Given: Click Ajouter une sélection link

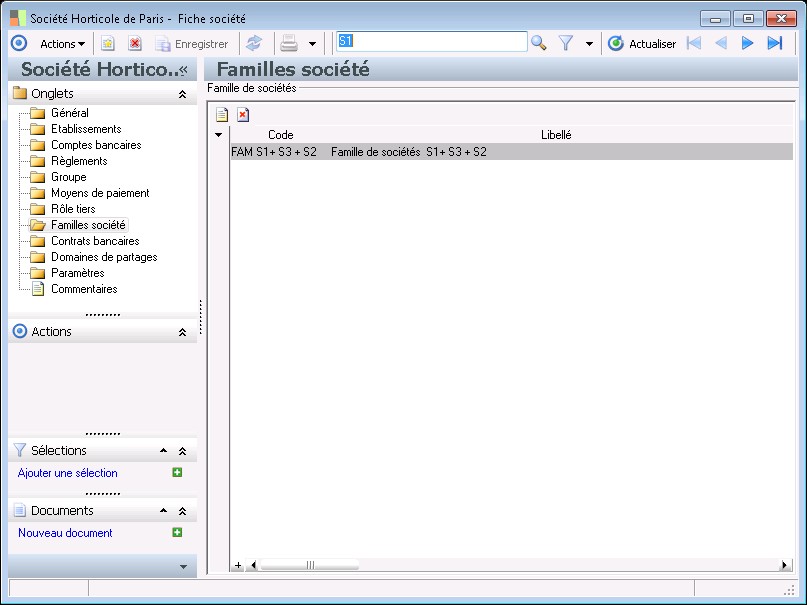Looking at the screenshot, I should [x=68, y=473].
